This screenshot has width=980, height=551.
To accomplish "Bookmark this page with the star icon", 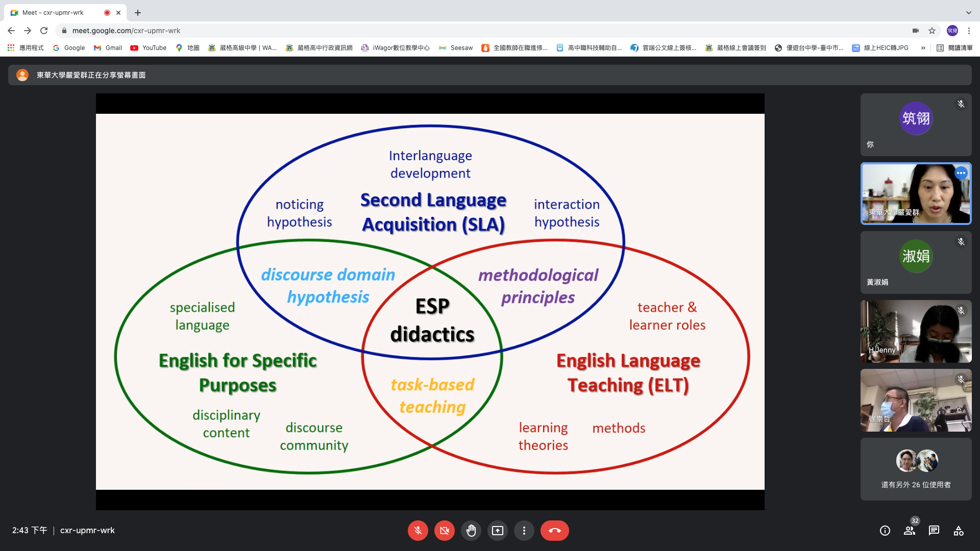I will [x=932, y=31].
